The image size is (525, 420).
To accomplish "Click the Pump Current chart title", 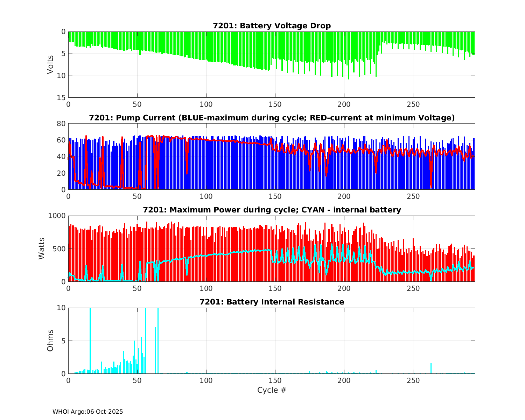I will [272, 118].
